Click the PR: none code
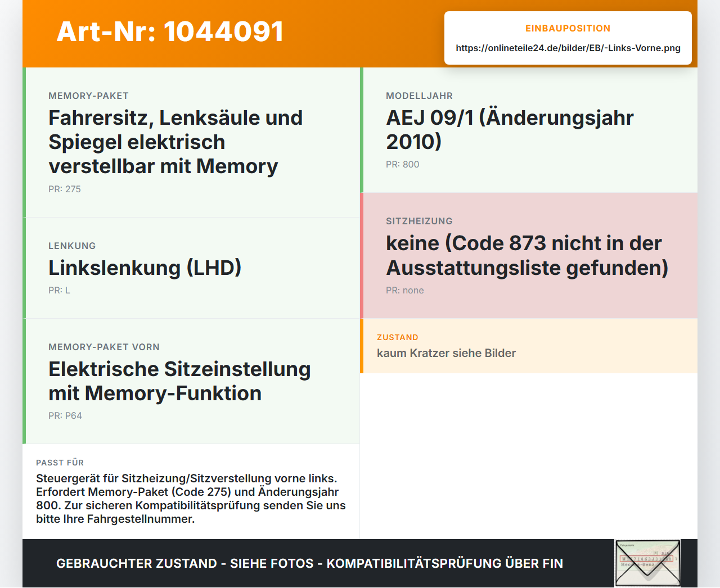The image size is (720, 588). (405, 290)
